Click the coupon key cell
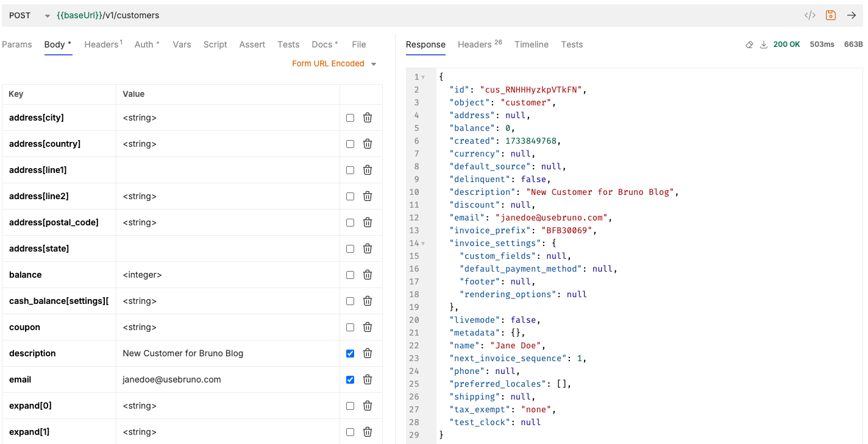The width and height of the screenshot is (868, 444). coord(59,327)
